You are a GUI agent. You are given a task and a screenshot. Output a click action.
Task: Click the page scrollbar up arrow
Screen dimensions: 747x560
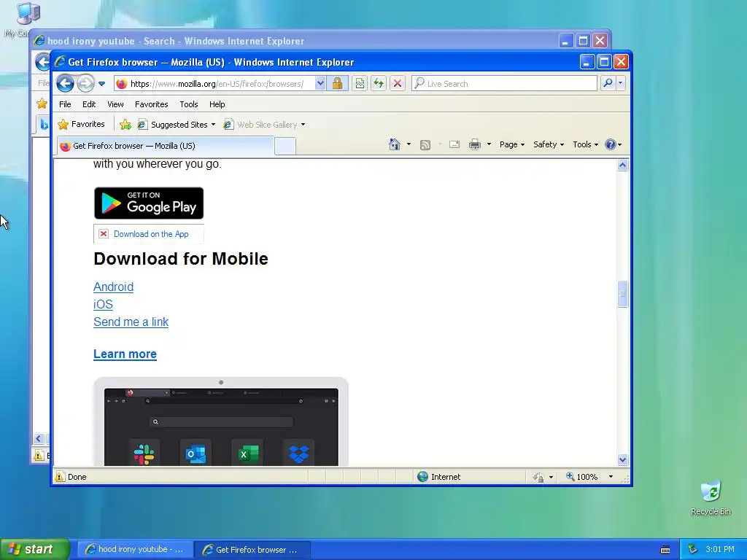point(623,166)
